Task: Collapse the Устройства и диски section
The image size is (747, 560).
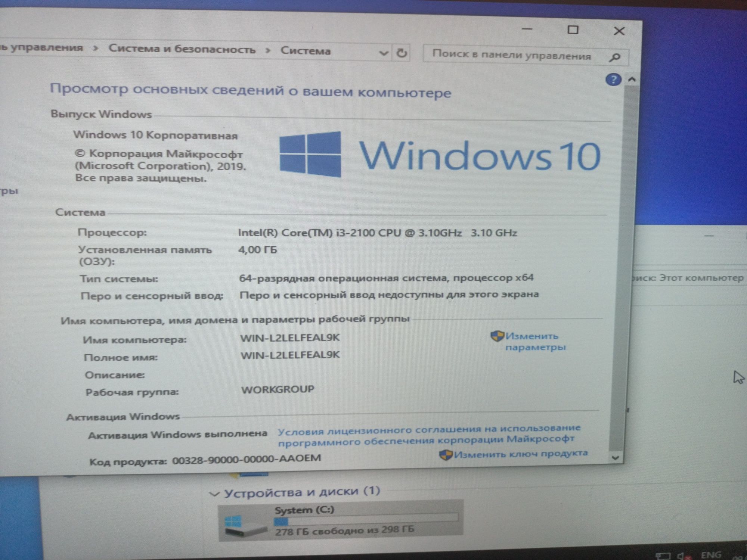Action: click(214, 494)
